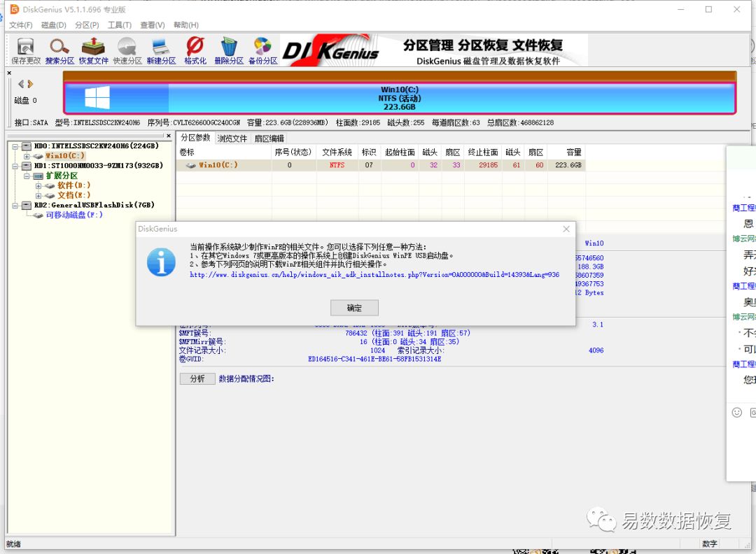Expand the 文档(E:) tree node
Image resolution: width=756 pixels, height=554 pixels.
[x=38, y=196]
